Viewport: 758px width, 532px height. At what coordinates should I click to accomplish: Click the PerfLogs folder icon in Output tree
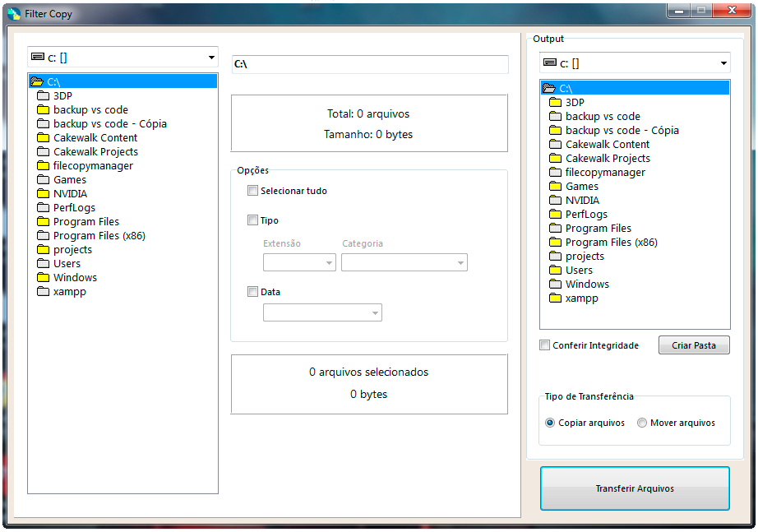click(x=556, y=215)
